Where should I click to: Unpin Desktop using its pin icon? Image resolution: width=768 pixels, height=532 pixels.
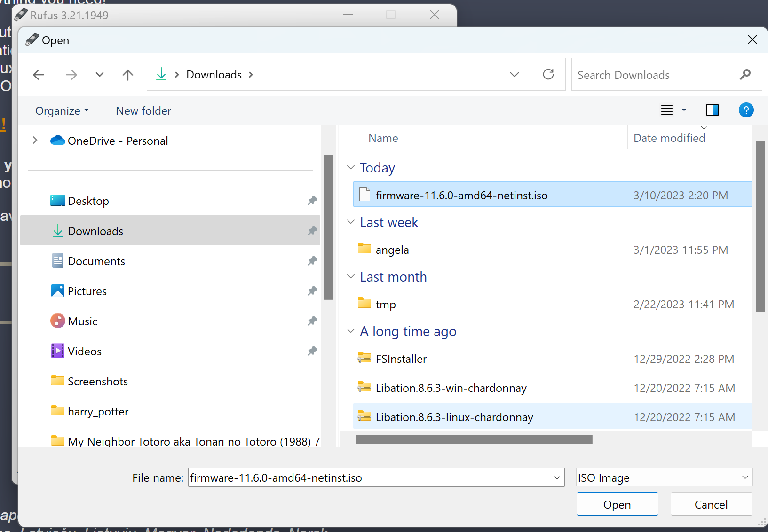(x=312, y=201)
